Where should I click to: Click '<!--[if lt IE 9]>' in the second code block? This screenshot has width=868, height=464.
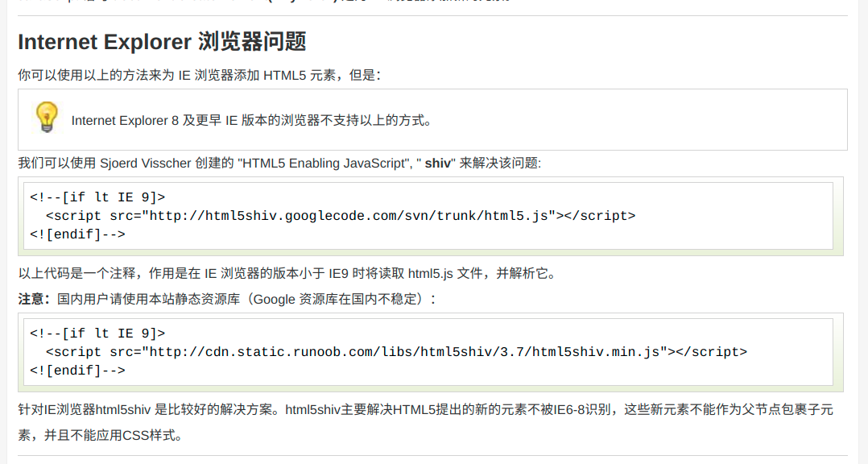click(97, 333)
